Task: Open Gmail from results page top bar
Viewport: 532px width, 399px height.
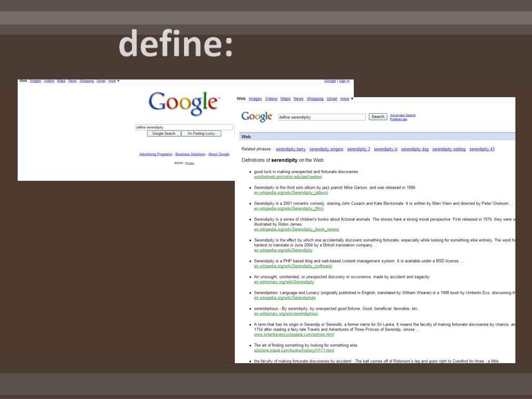Action: click(332, 99)
